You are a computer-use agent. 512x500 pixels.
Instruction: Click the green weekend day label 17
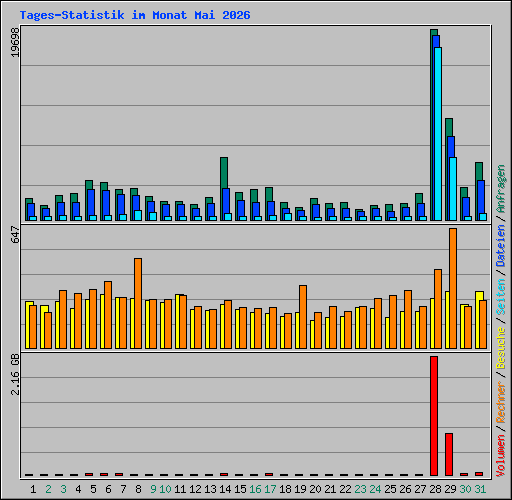pyautogui.click(x=270, y=489)
